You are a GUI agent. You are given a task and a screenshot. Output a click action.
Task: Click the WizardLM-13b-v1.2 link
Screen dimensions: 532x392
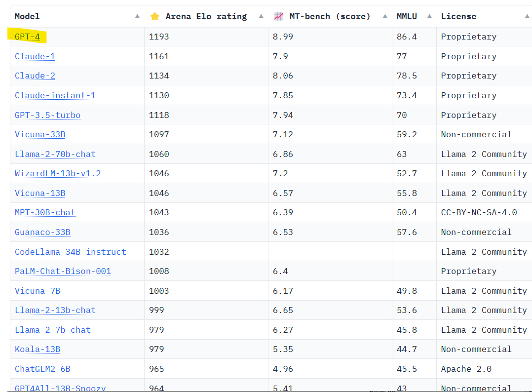coord(58,173)
